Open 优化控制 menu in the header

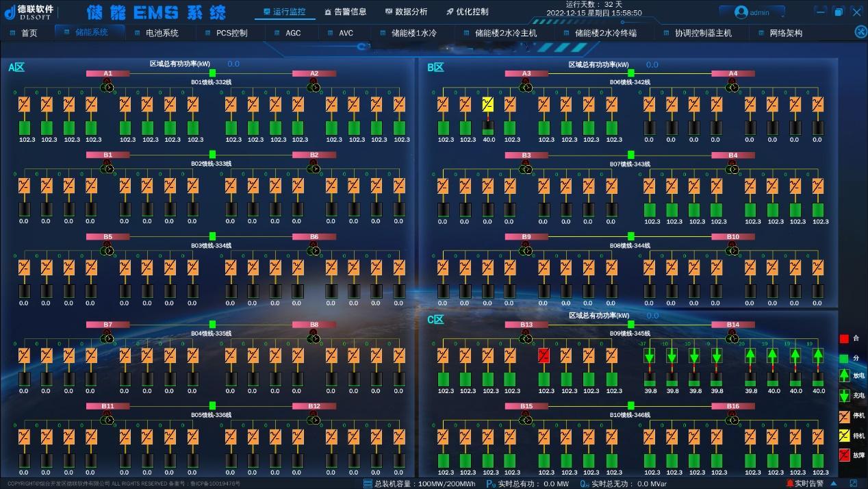click(467, 12)
